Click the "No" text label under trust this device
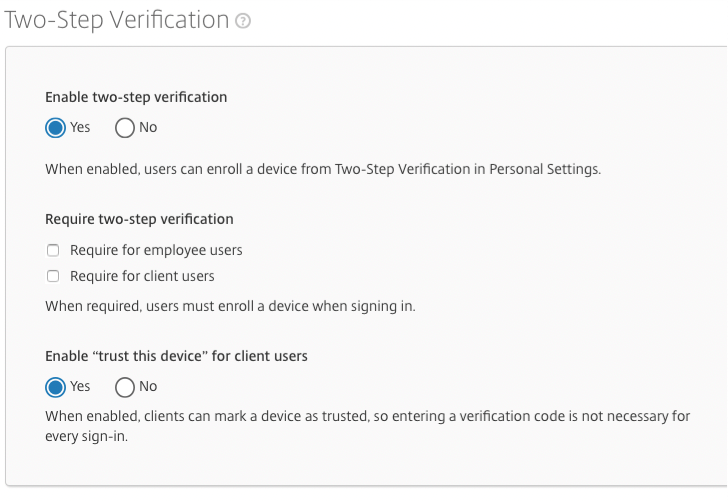 coord(148,386)
